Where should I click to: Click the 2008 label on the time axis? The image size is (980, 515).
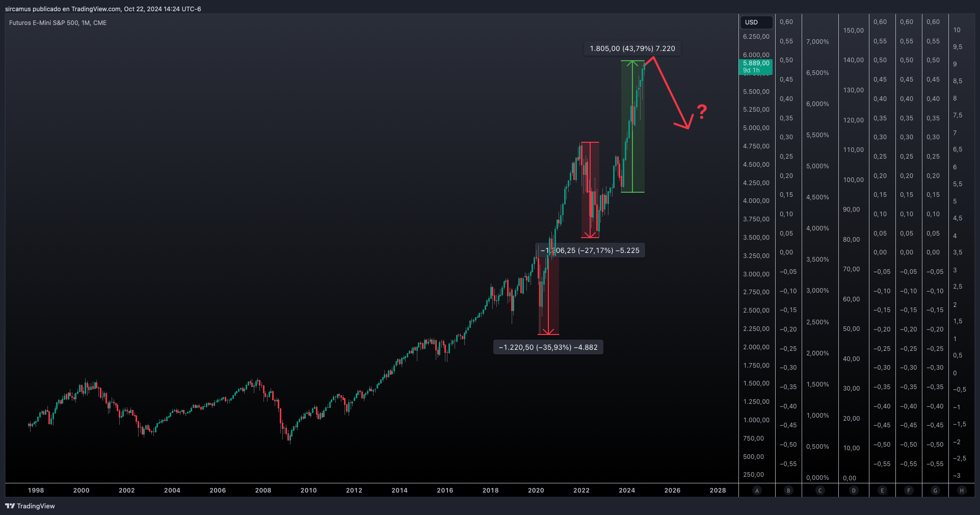coord(263,491)
